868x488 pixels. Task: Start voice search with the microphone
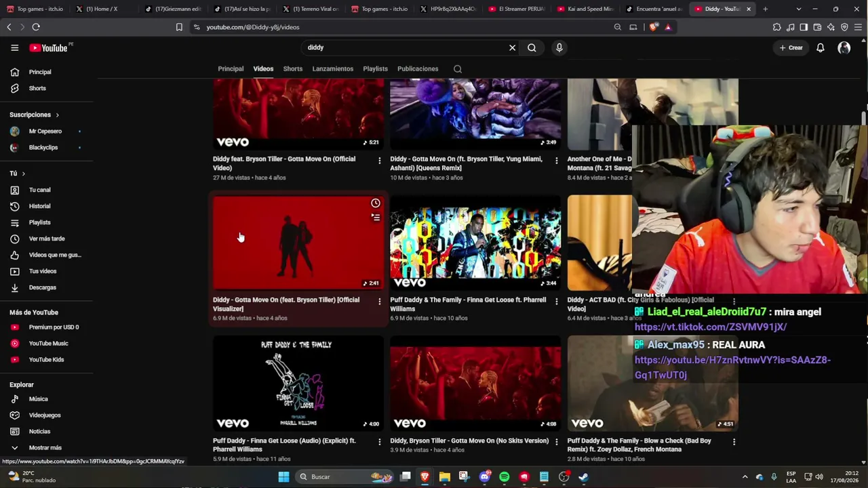click(559, 47)
